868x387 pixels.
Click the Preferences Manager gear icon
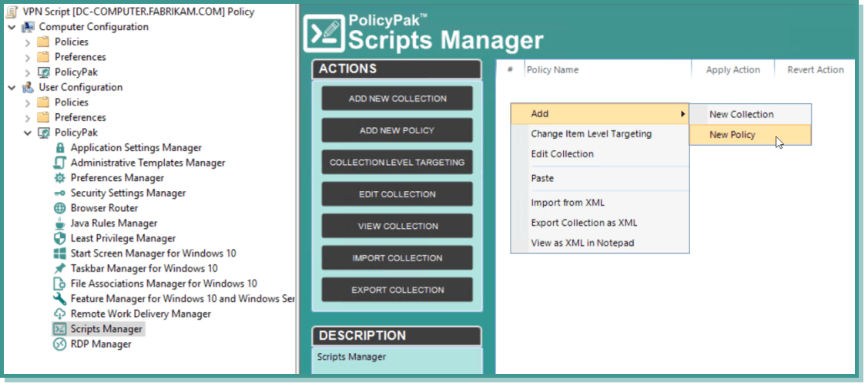pos(60,178)
